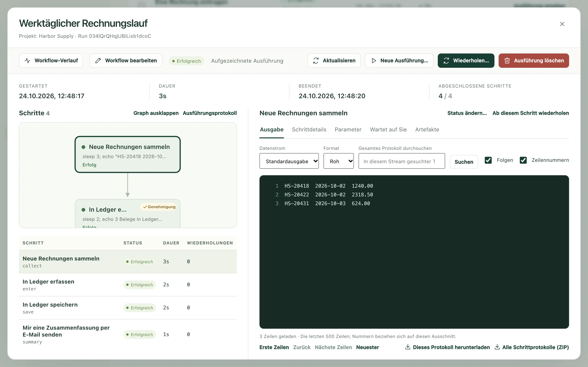Switch to Artefakte tab
Screen dimensions: 588x367
[427, 130]
